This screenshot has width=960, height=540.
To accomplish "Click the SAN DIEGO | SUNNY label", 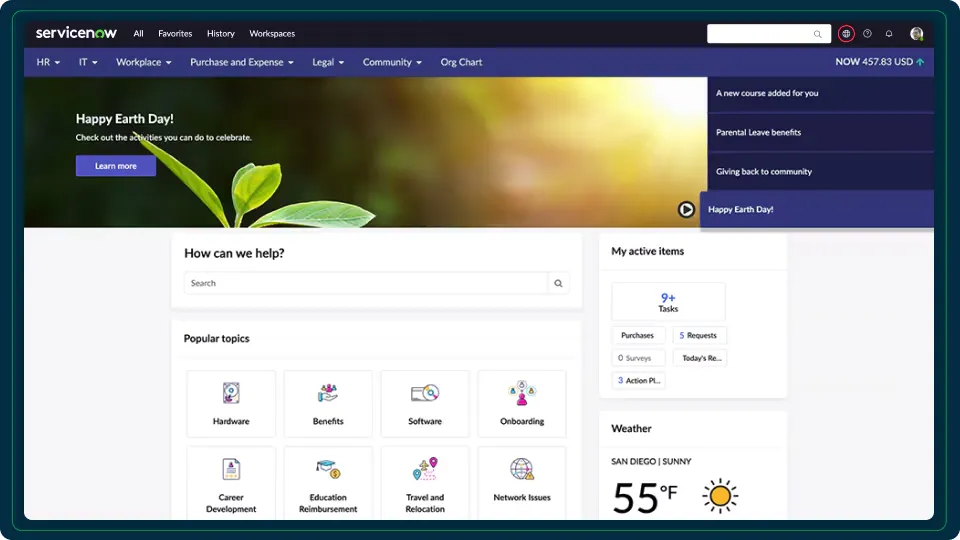I will point(651,462).
